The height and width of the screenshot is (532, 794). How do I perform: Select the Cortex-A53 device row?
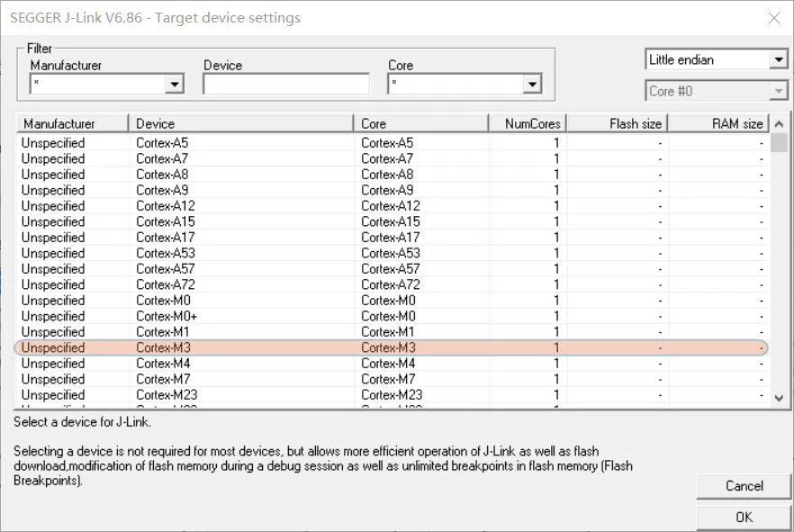392,253
